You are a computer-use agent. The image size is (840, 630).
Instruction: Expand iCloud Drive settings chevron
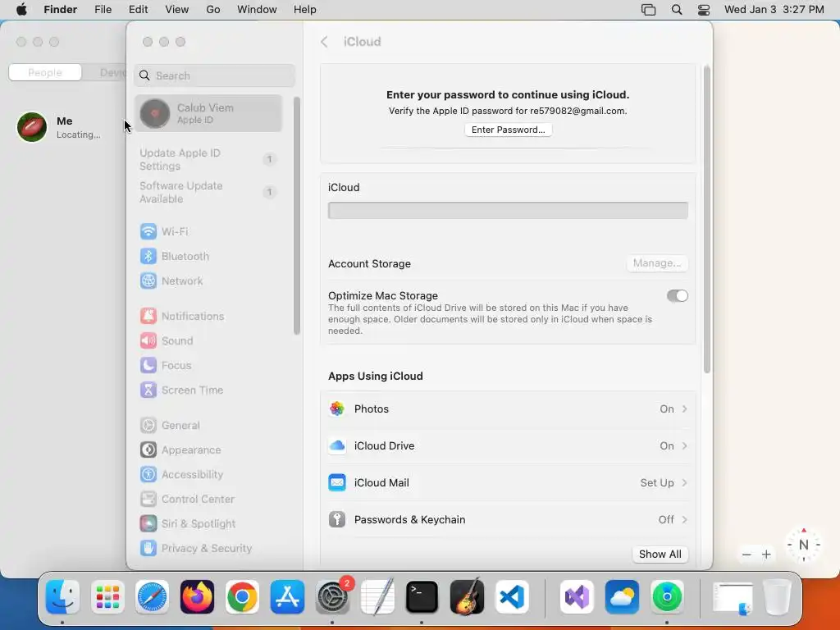685,445
